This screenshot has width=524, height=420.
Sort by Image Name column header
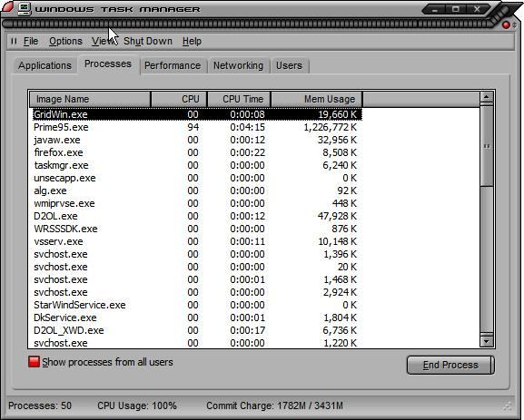[90, 99]
